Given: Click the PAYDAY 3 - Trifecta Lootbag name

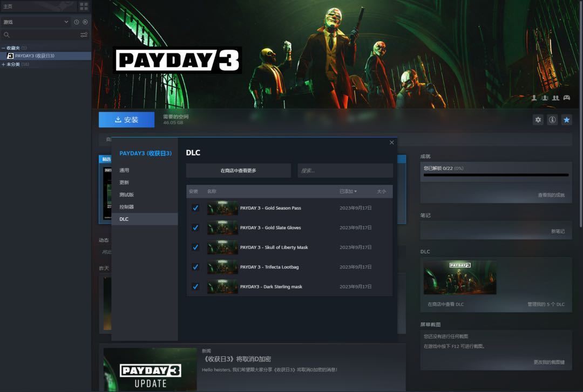Looking at the screenshot, I should click(x=269, y=267).
